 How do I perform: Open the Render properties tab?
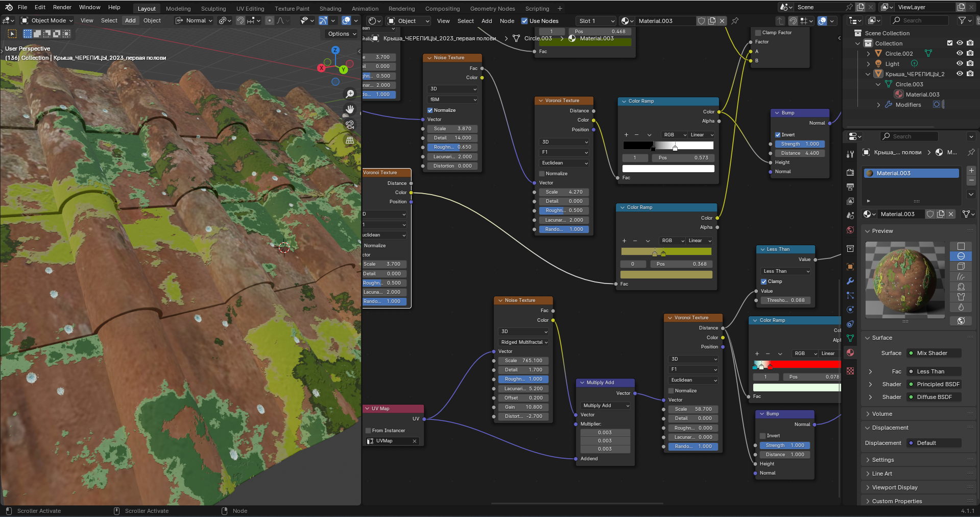(850, 173)
